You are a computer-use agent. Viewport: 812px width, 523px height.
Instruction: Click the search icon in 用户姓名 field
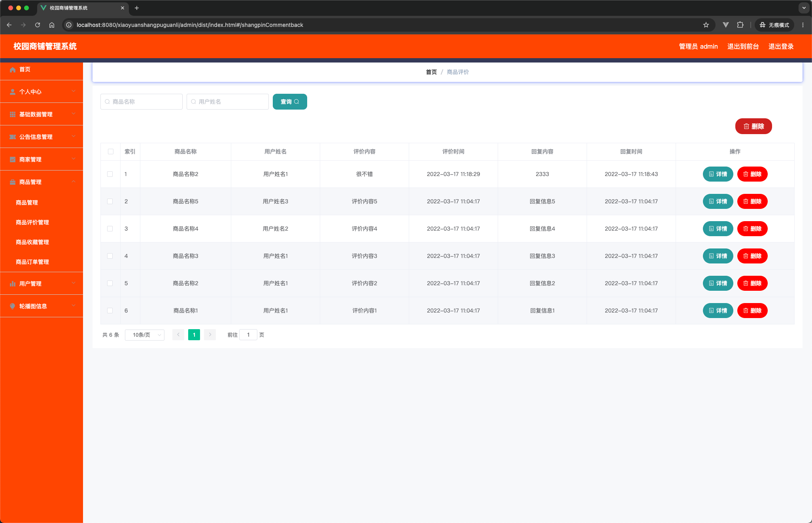pos(193,102)
